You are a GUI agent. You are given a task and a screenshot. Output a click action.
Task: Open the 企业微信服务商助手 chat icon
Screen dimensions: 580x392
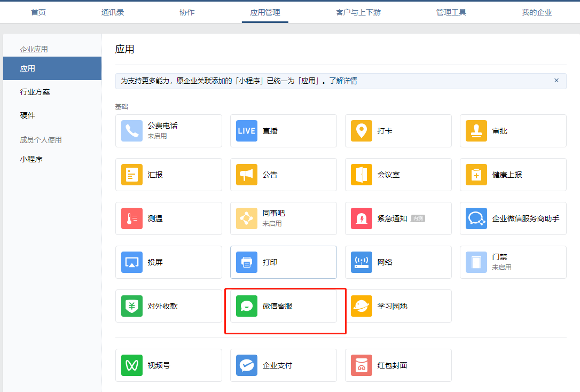coord(476,218)
